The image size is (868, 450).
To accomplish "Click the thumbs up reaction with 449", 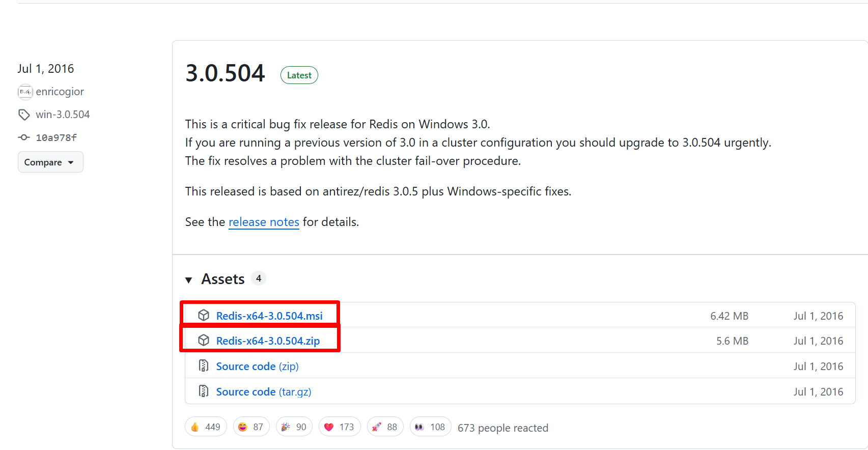I will click(206, 427).
